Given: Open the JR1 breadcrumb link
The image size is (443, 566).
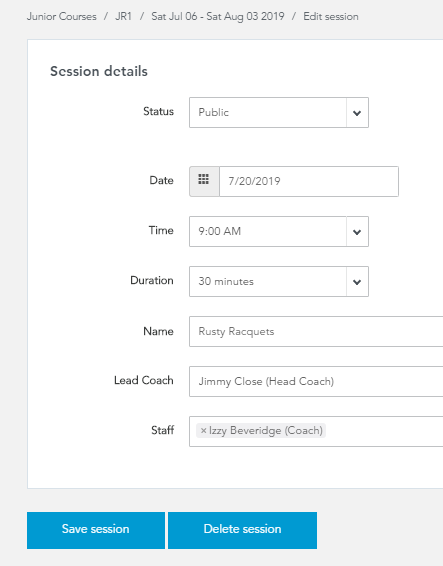Looking at the screenshot, I should pos(123,17).
